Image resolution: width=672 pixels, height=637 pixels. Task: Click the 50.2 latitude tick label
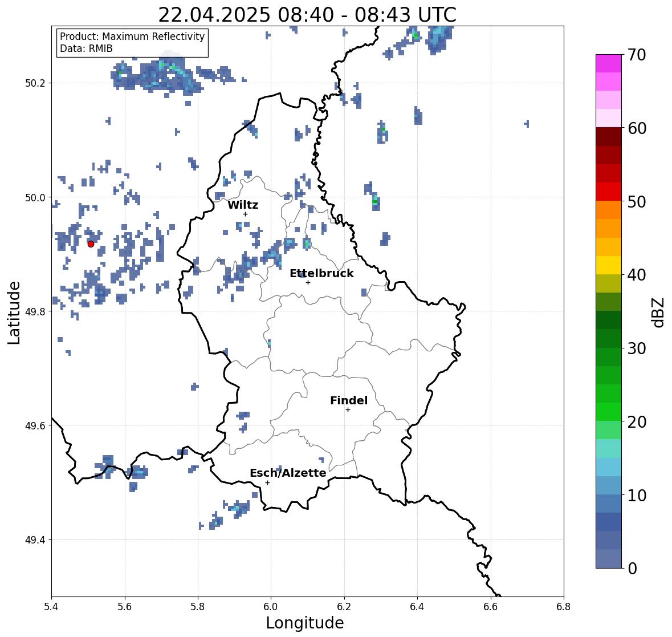click(x=35, y=83)
